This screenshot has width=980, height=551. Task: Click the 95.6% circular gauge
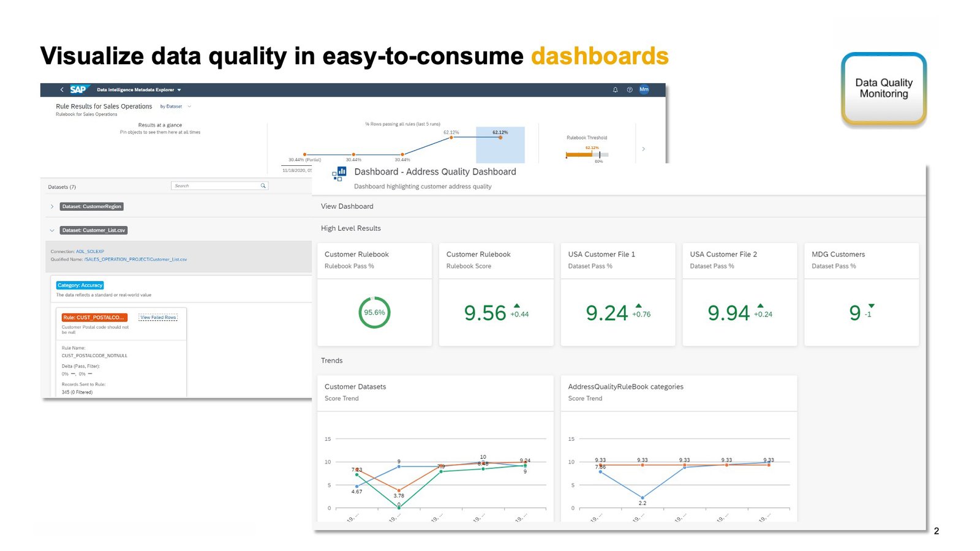click(x=374, y=312)
